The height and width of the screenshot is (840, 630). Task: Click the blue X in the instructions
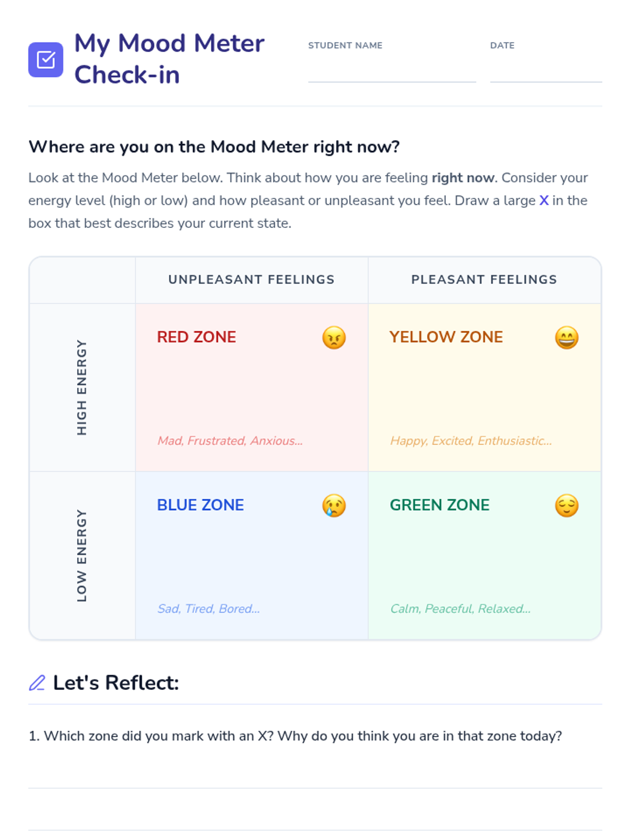(544, 201)
